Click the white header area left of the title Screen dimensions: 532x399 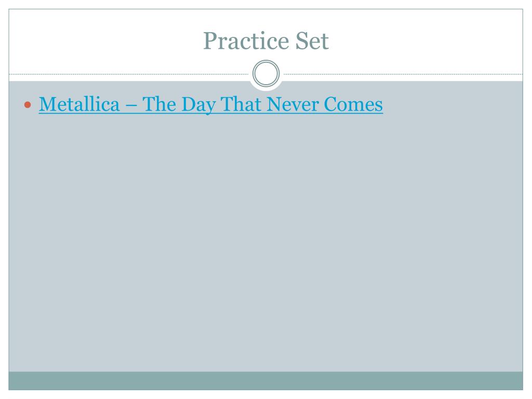click(x=105, y=41)
